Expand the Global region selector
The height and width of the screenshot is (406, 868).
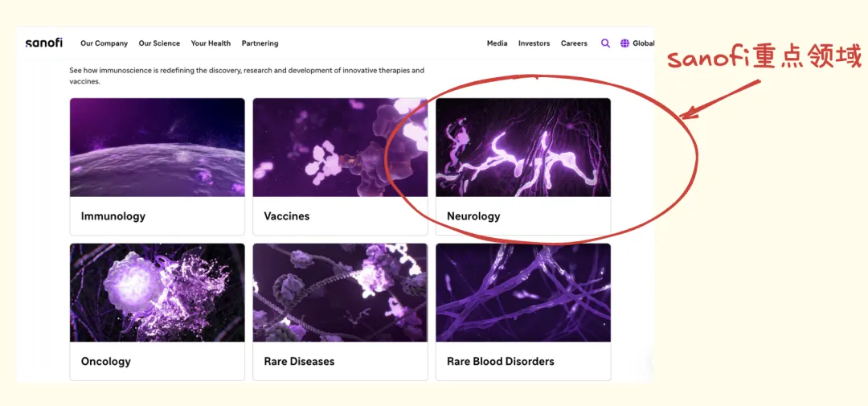(x=644, y=43)
